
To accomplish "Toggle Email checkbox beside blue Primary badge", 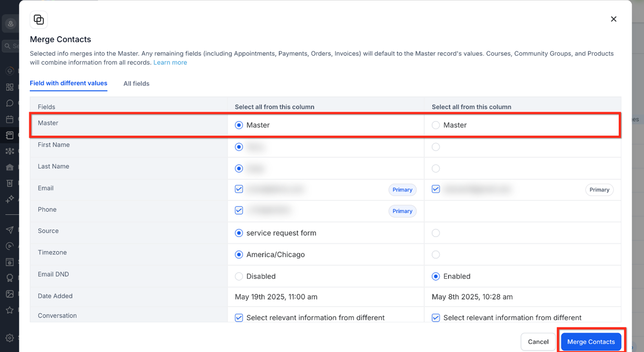I will pos(239,189).
